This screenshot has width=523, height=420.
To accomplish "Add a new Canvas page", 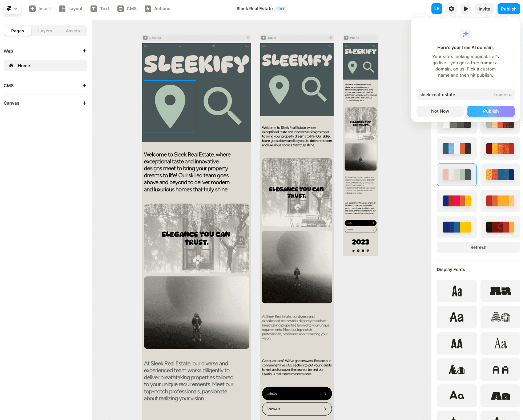I will click(x=84, y=103).
